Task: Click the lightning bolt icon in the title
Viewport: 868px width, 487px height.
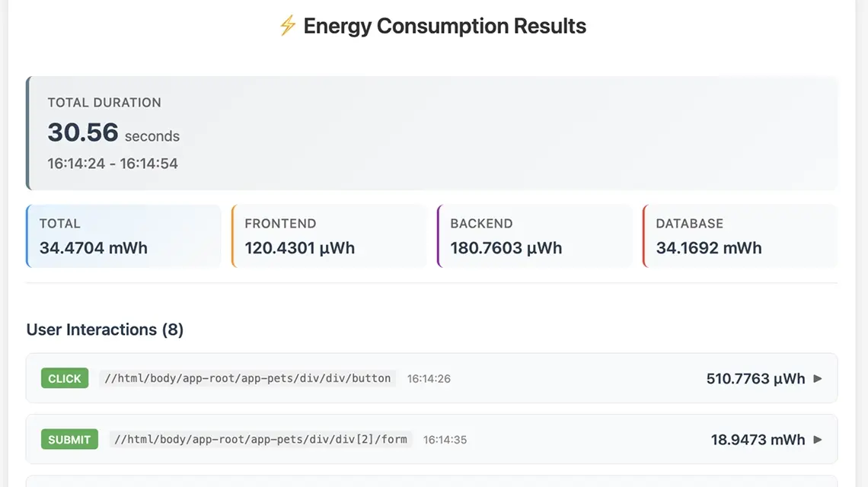Action: [288, 25]
